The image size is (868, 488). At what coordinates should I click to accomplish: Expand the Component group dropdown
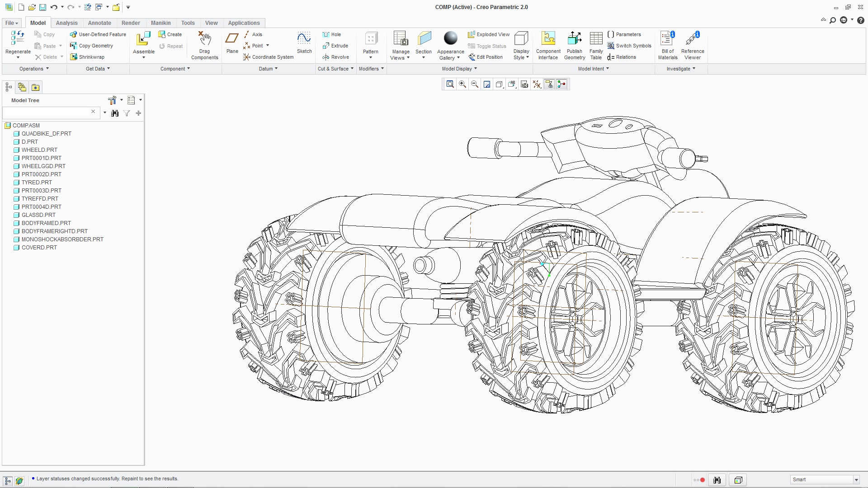pos(175,69)
